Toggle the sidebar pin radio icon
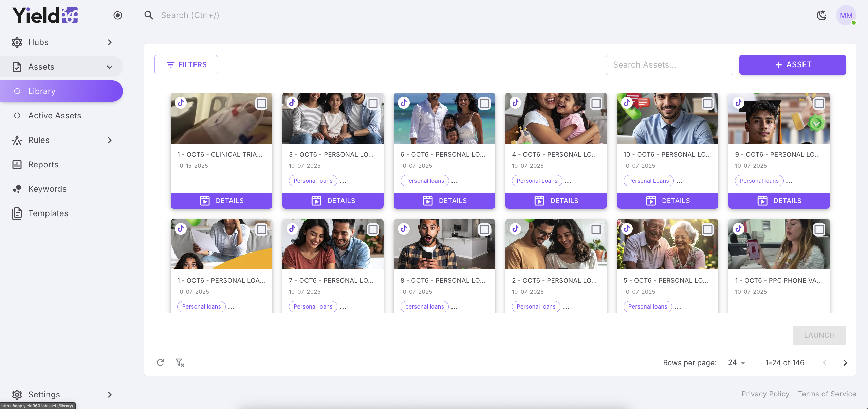The image size is (868, 409). tap(118, 15)
